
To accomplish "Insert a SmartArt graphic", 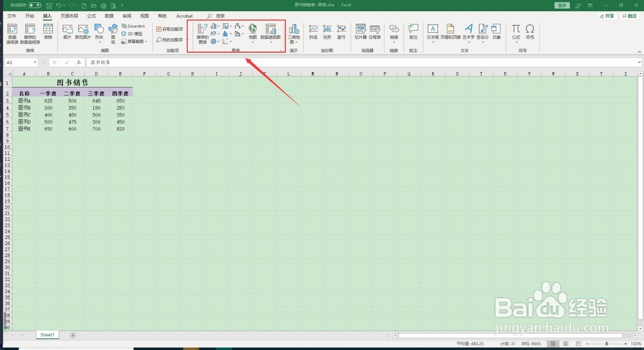I will (x=133, y=26).
